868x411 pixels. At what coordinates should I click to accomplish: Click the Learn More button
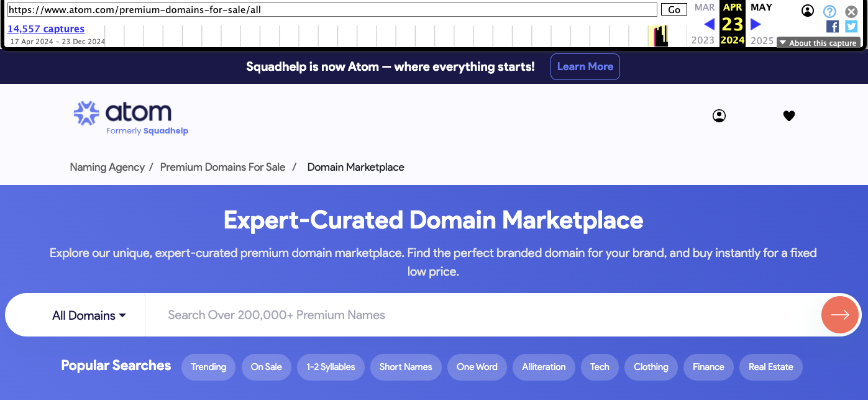pyautogui.click(x=585, y=67)
